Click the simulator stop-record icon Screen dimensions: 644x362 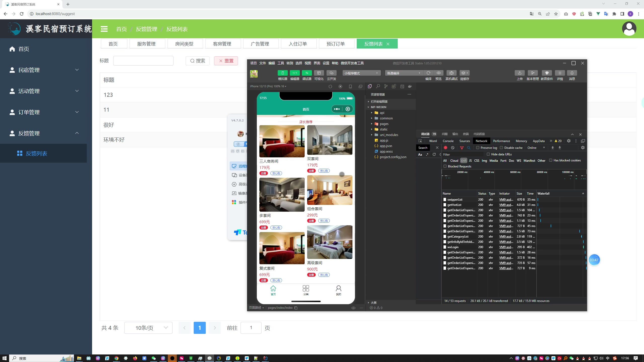pos(340,86)
